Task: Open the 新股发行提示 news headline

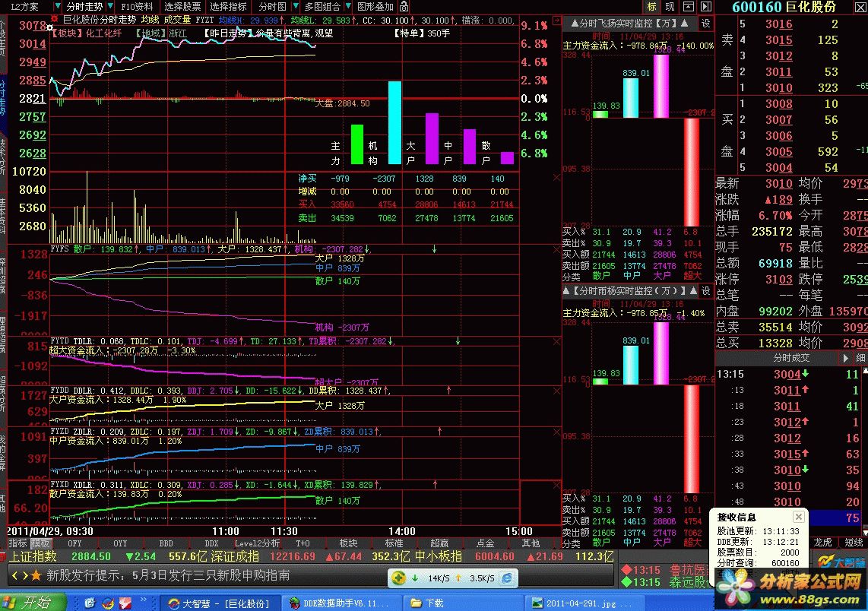Action: 168,575
